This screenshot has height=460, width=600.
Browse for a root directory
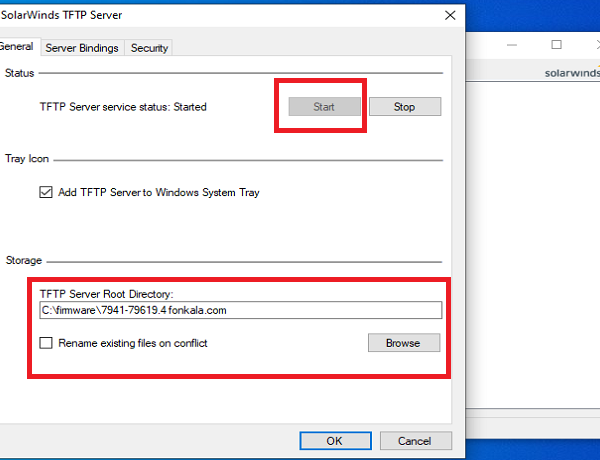(x=404, y=343)
